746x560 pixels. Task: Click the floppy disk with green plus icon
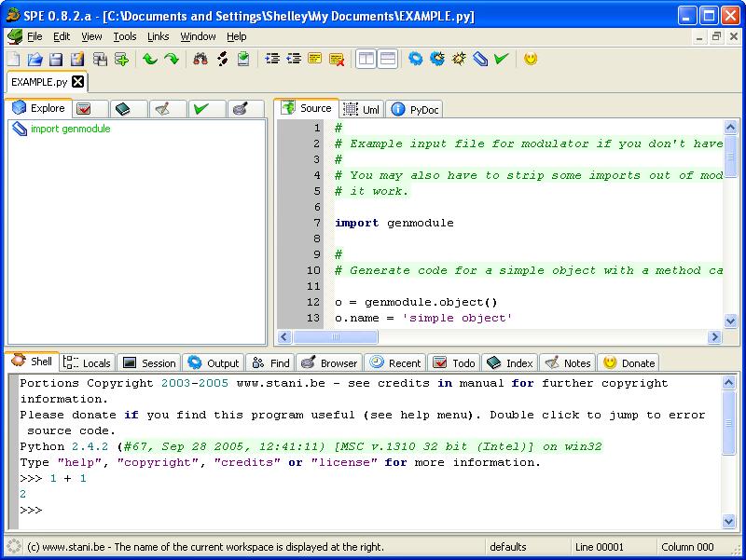[122, 59]
